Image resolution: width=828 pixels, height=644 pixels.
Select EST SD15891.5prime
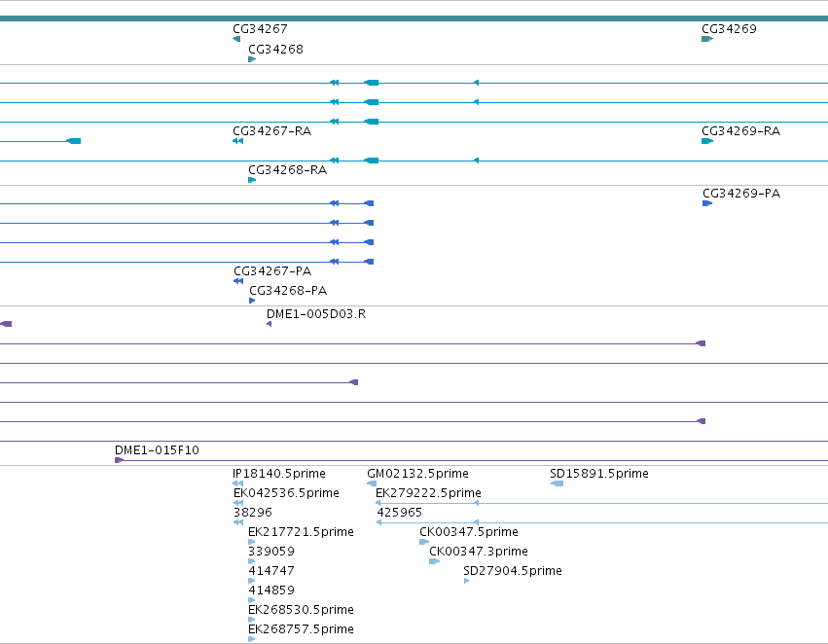point(558,483)
